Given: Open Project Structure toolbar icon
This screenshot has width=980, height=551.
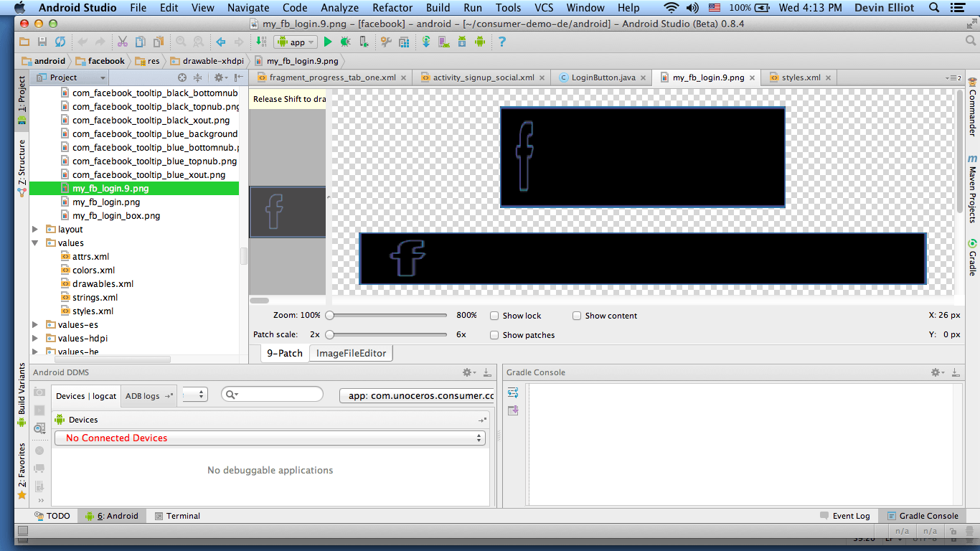Looking at the screenshot, I should (404, 42).
